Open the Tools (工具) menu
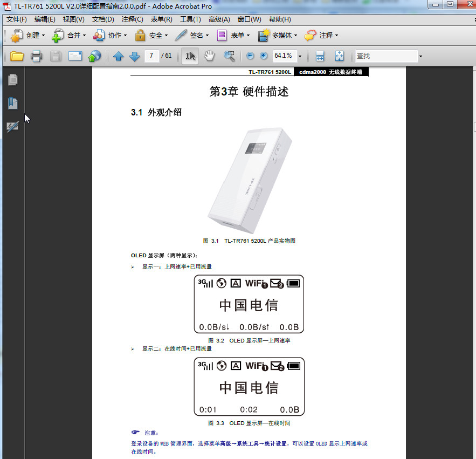Viewport: 476px width, 459px height. coord(191,19)
